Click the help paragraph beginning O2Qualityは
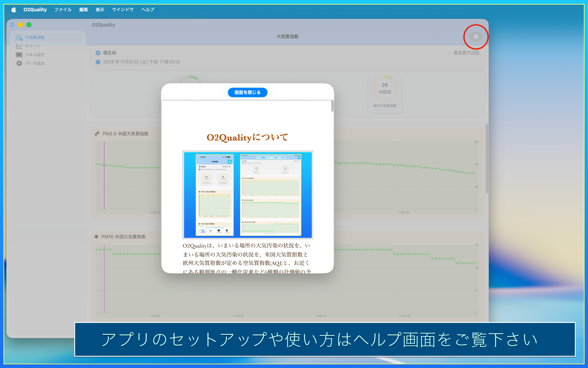This screenshot has height=368, width=588. [x=247, y=259]
